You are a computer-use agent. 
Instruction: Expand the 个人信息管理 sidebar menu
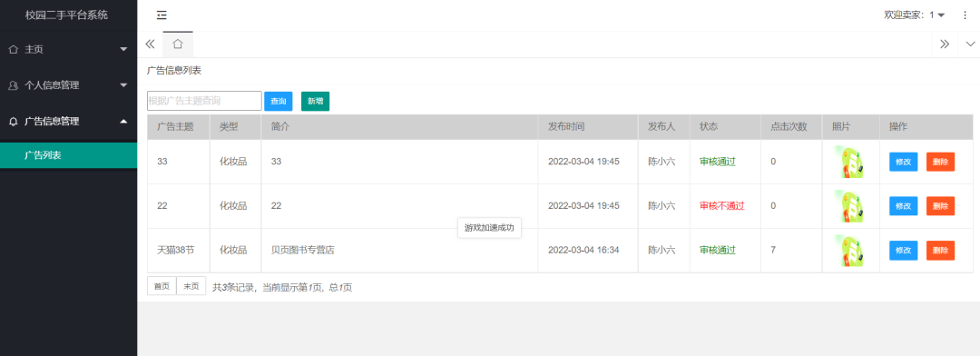click(x=68, y=85)
